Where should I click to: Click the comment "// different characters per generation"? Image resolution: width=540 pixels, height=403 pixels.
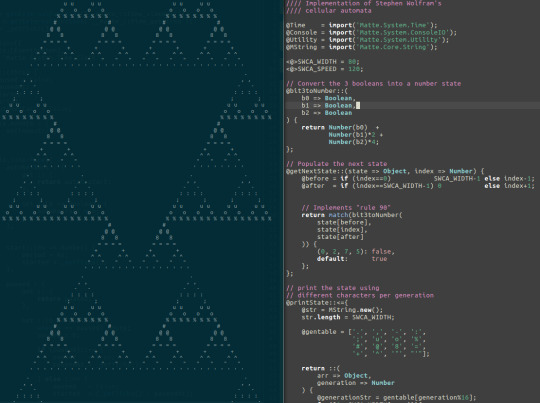(360, 295)
